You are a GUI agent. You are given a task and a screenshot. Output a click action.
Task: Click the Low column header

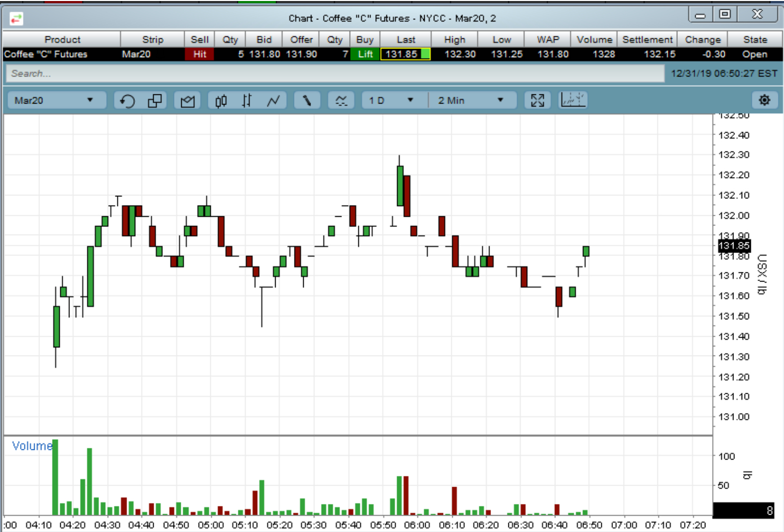[x=502, y=39]
